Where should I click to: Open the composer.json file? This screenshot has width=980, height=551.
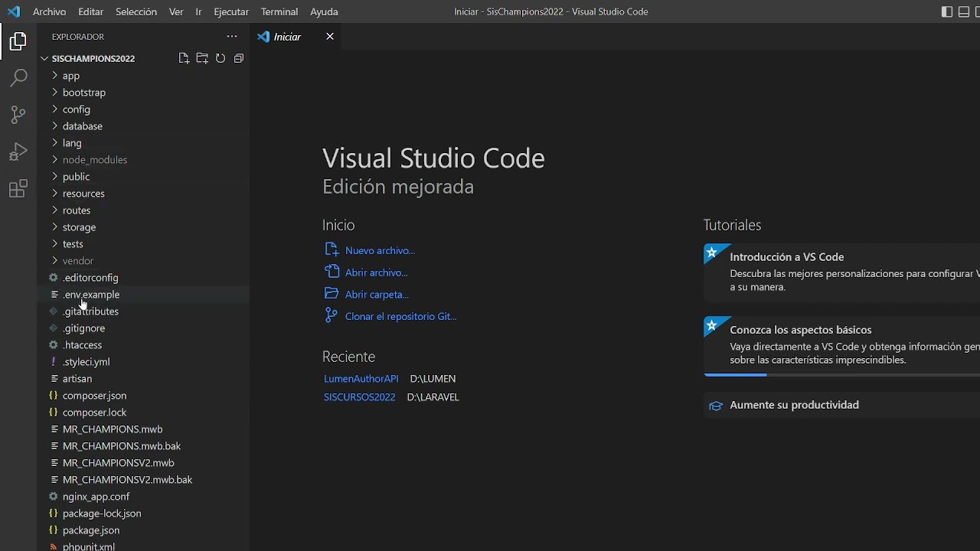point(94,396)
